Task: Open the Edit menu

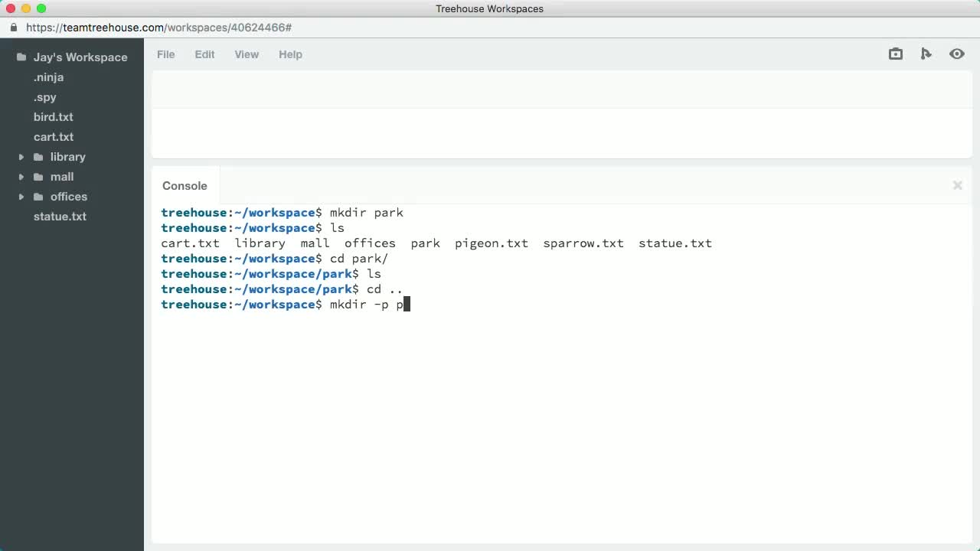Action: (204, 54)
